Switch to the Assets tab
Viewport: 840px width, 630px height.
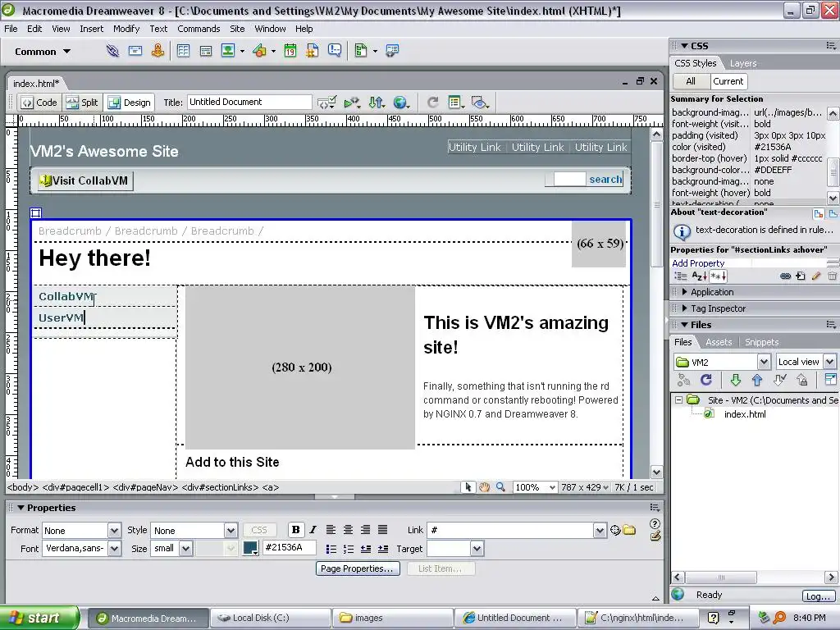click(719, 342)
